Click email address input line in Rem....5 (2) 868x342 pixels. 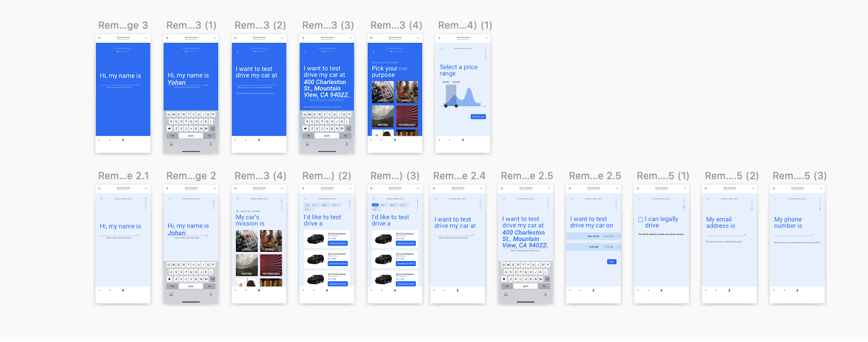pyautogui.click(x=726, y=235)
